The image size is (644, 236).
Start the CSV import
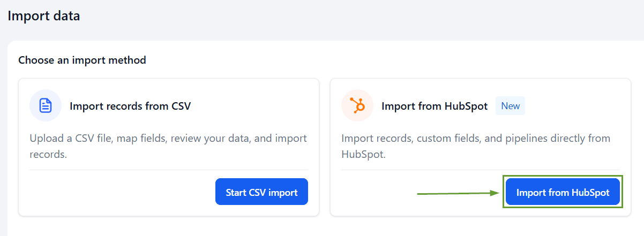(261, 192)
